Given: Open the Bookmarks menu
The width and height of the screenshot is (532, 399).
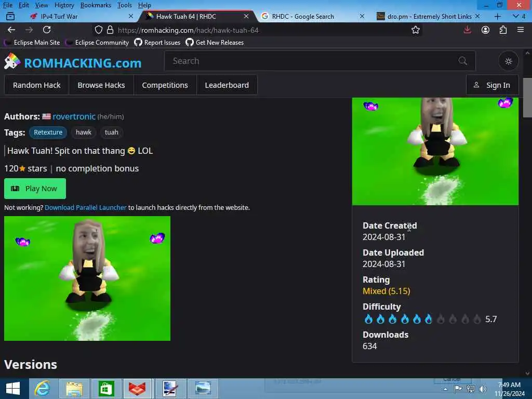Looking at the screenshot, I should pos(96,5).
